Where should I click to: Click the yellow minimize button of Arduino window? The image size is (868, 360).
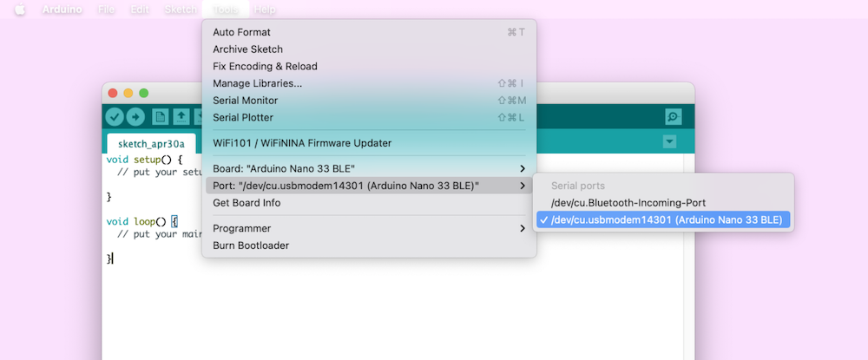[128, 94]
